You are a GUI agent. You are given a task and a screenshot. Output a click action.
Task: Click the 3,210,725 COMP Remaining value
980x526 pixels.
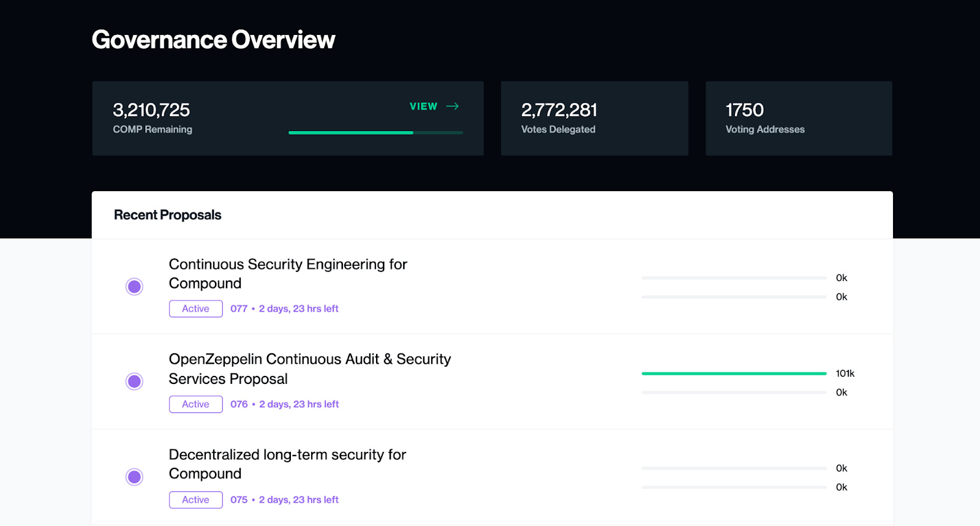coord(151,110)
